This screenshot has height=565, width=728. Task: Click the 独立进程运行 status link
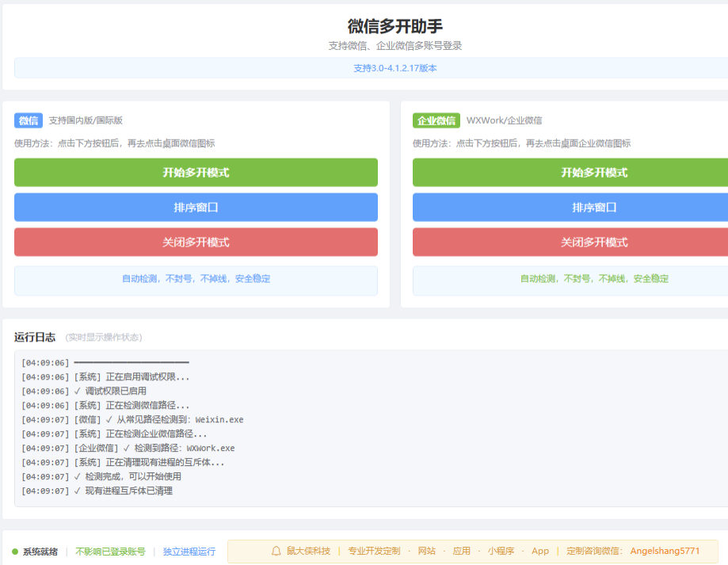(x=189, y=550)
